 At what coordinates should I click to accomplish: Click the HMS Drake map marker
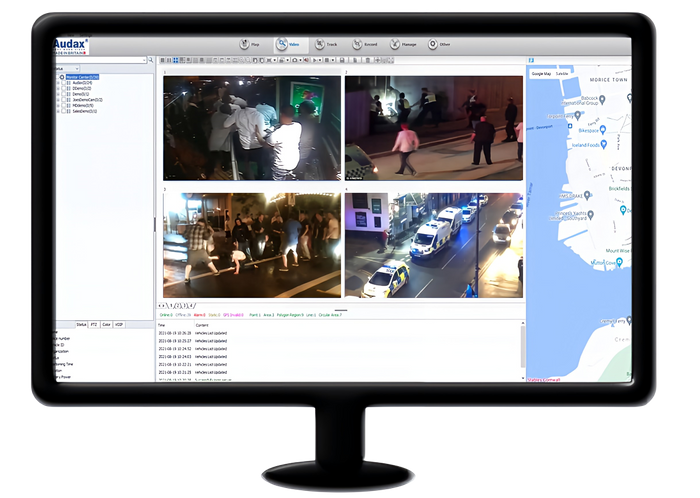pyautogui.click(x=588, y=195)
